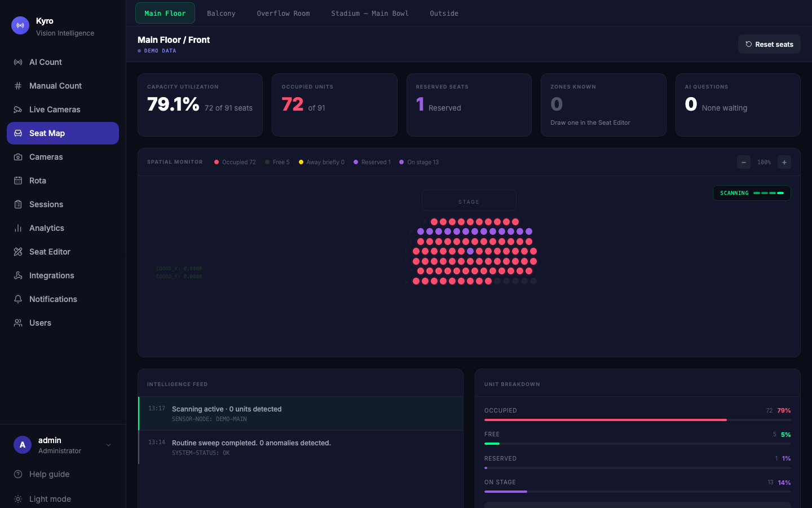812x508 pixels.
Task: Click the Analytics bar chart icon
Action: point(18,228)
